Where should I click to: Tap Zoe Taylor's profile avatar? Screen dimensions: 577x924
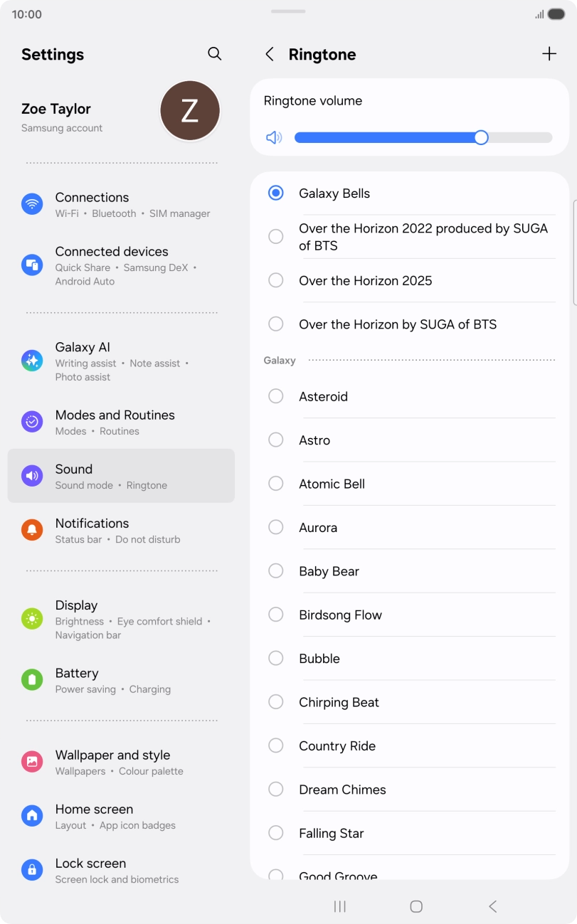189,111
